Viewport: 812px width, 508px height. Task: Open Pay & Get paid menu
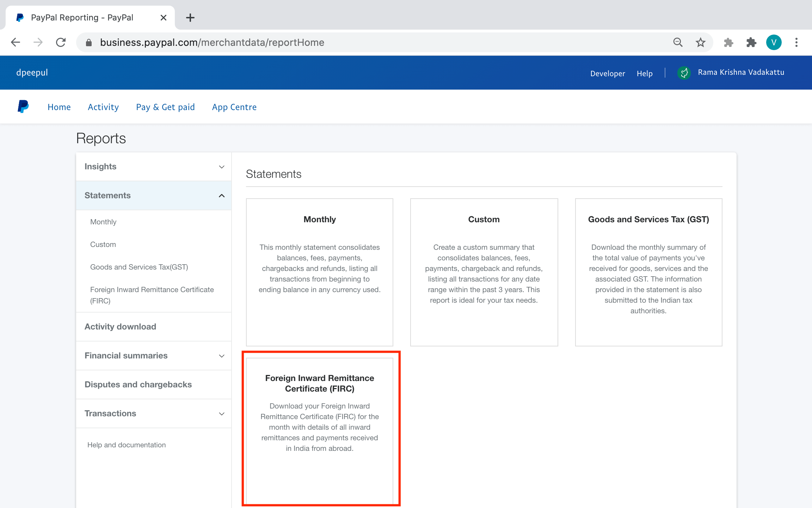pos(165,107)
